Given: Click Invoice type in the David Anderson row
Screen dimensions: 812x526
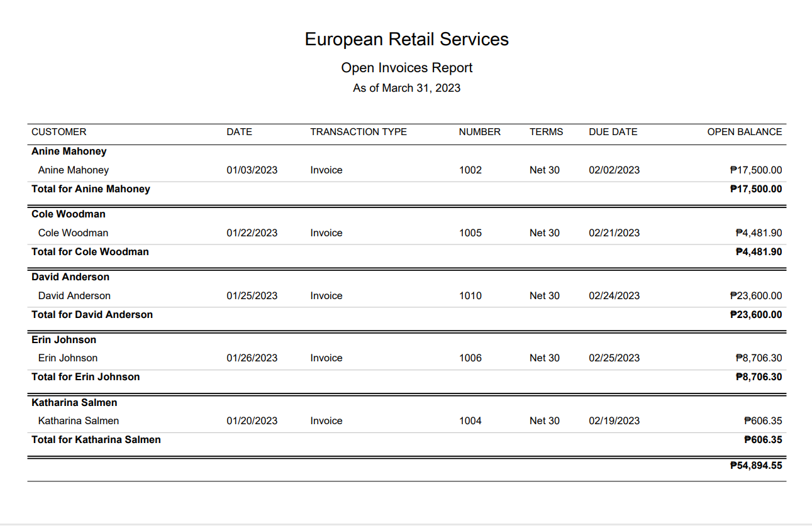Looking at the screenshot, I should pyautogui.click(x=326, y=296).
